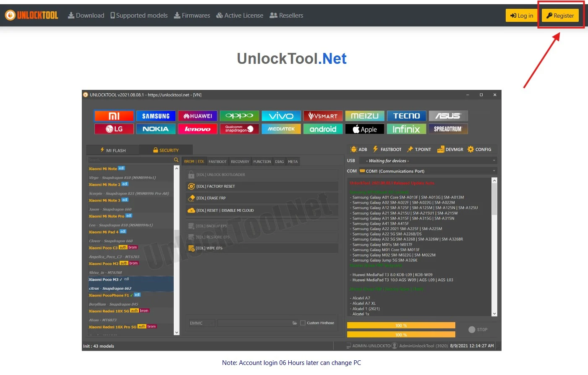
Task: Open the COM1 port dropdown
Action: 428,171
